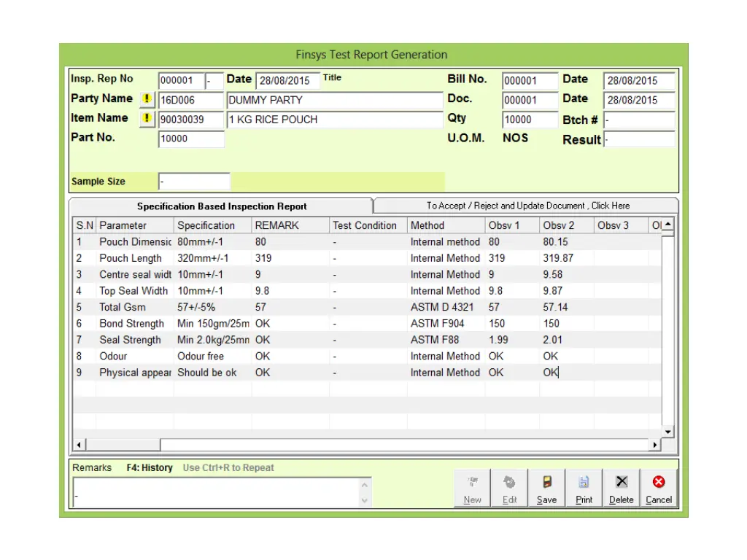This screenshot has width=747, height=560.
Task: Click the Result field
Action: (639, 139)
